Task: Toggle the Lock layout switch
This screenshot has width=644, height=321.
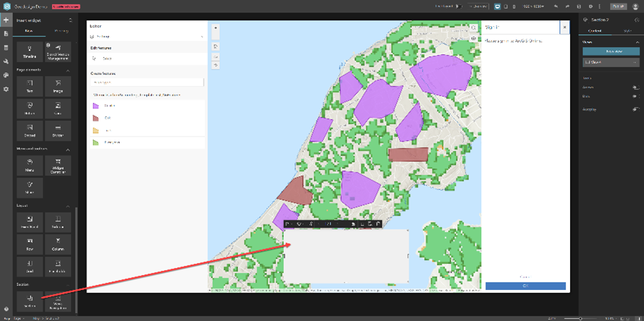Action: pyautogui.click(x=459, y=6)
